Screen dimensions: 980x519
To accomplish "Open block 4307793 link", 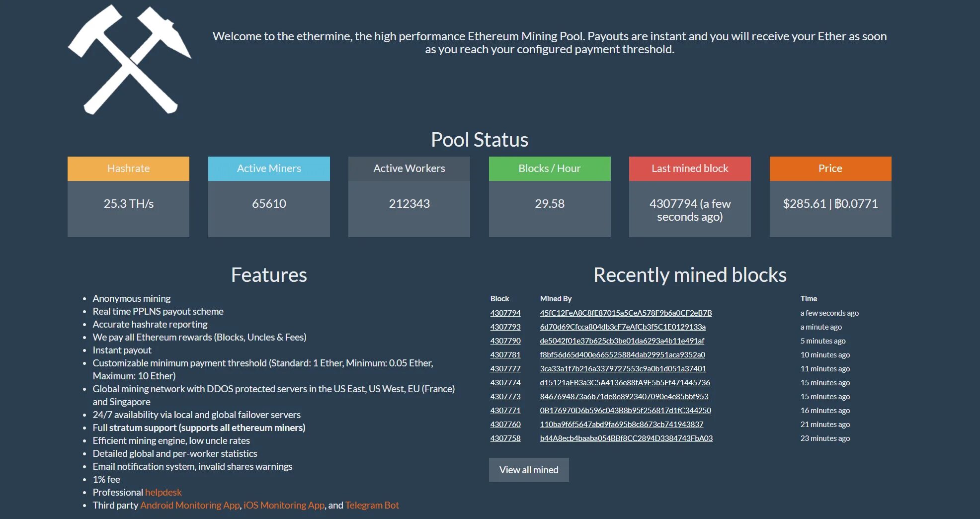I will pos(505,327).
